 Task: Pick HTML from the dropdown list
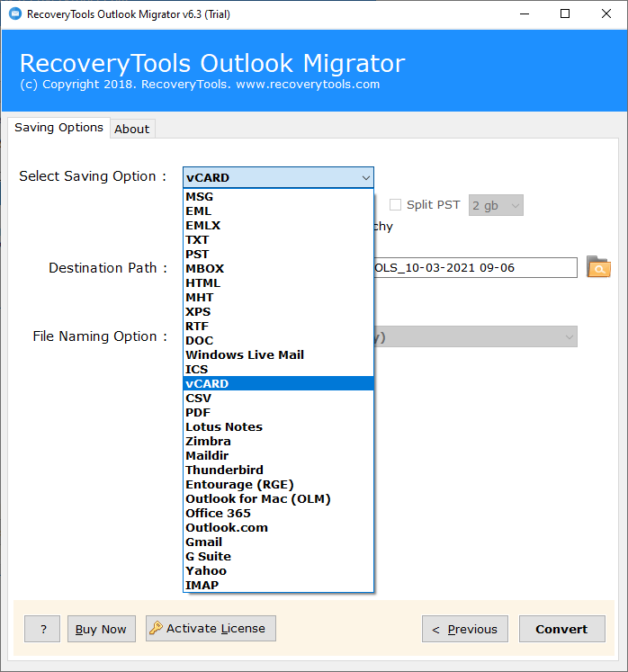278,283
